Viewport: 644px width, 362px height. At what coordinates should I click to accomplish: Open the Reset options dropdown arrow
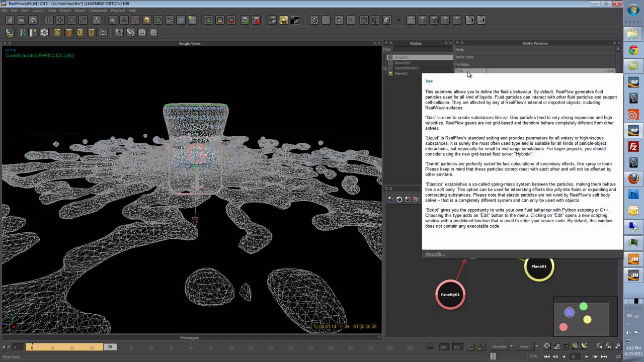coord(536,346)
